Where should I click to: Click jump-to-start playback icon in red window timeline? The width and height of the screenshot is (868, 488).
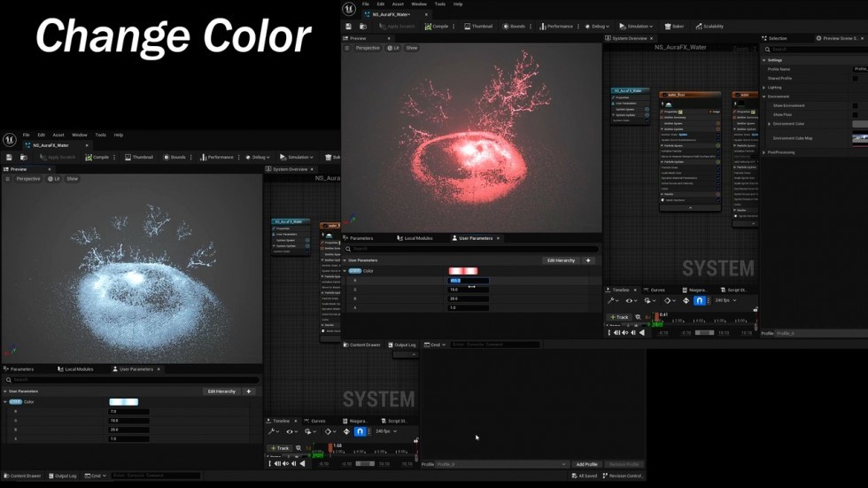click(609, 332)
